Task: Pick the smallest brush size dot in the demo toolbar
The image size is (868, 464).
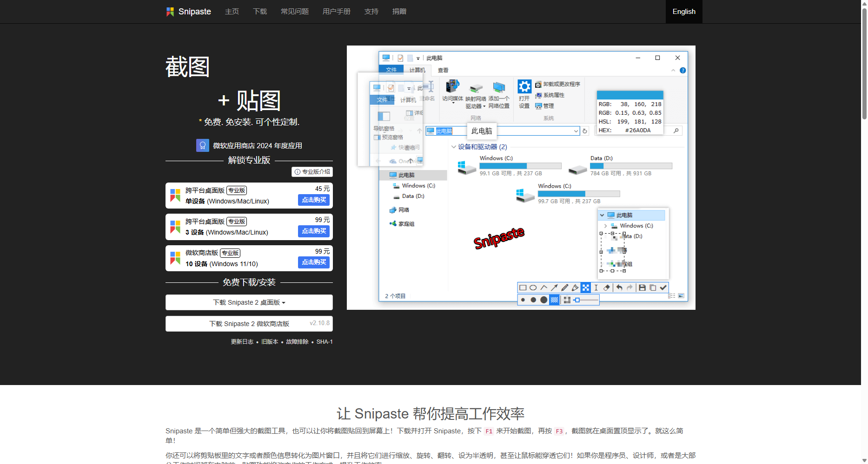Action: point(523,300)
